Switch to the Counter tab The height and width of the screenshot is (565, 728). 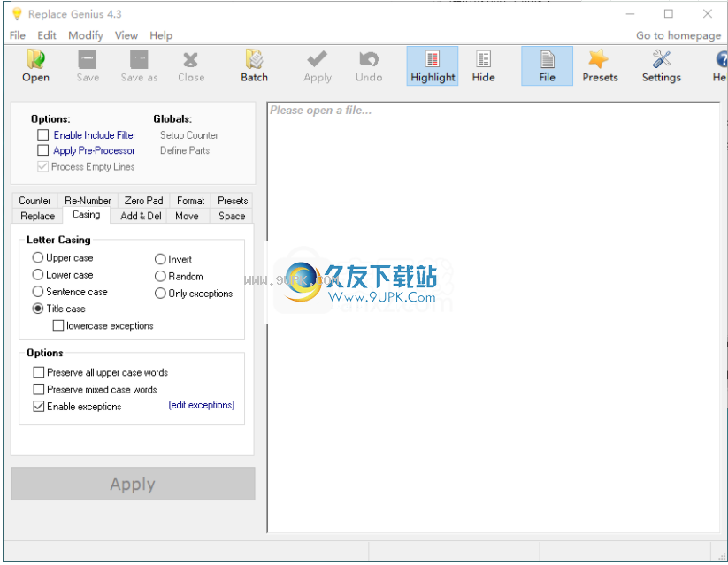tap(34, 201)
